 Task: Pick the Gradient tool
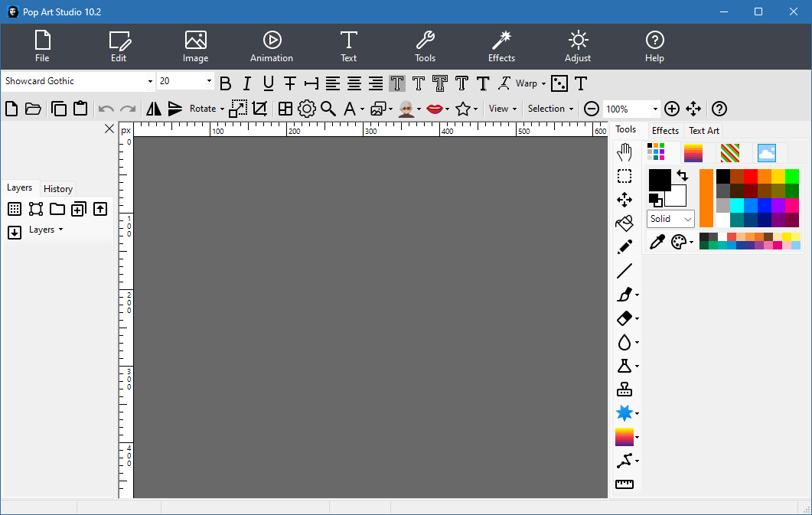624,437
